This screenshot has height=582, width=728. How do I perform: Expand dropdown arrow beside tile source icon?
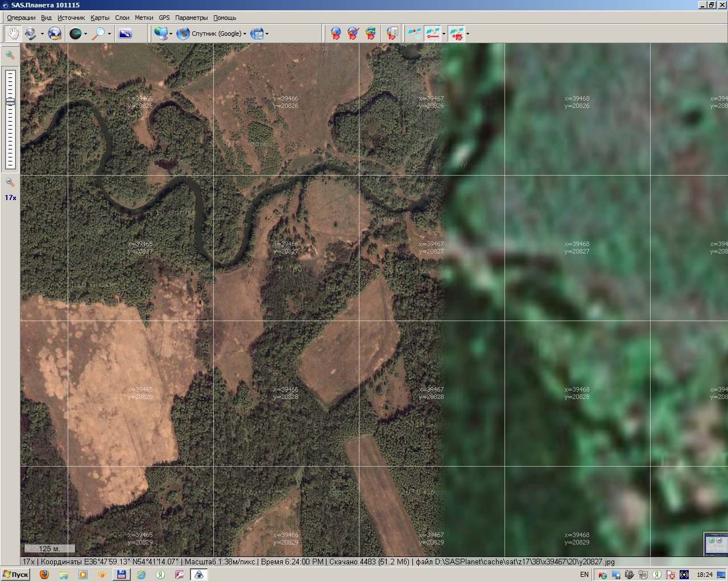(171, 34)
